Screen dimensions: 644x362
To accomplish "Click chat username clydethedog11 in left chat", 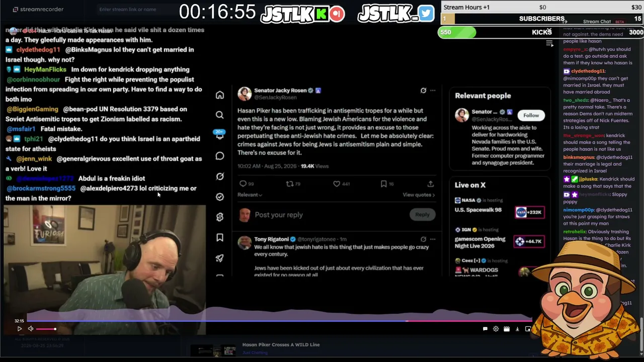I will [x=38, y=50].
